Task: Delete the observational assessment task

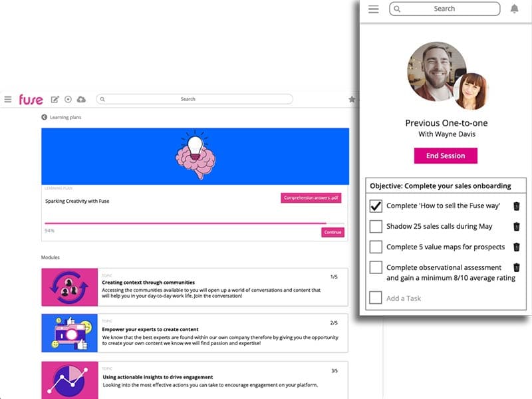Action: point(517,267)
